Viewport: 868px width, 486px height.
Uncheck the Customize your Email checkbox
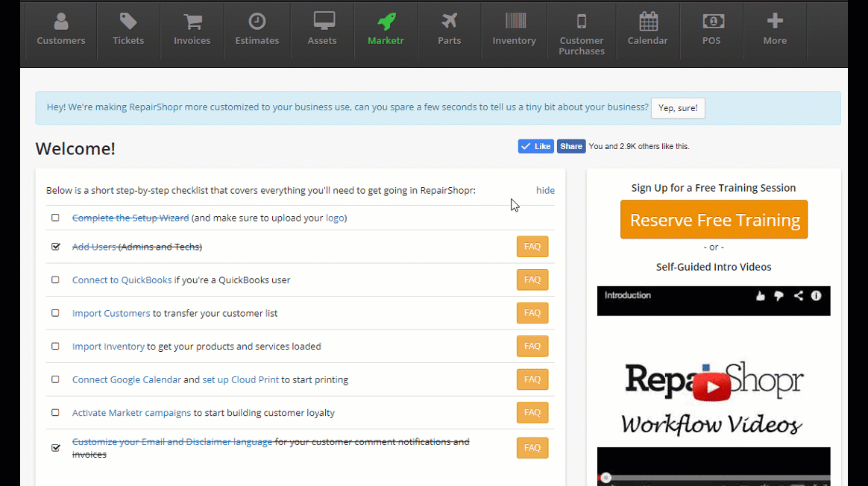click(x=55, y=447)
